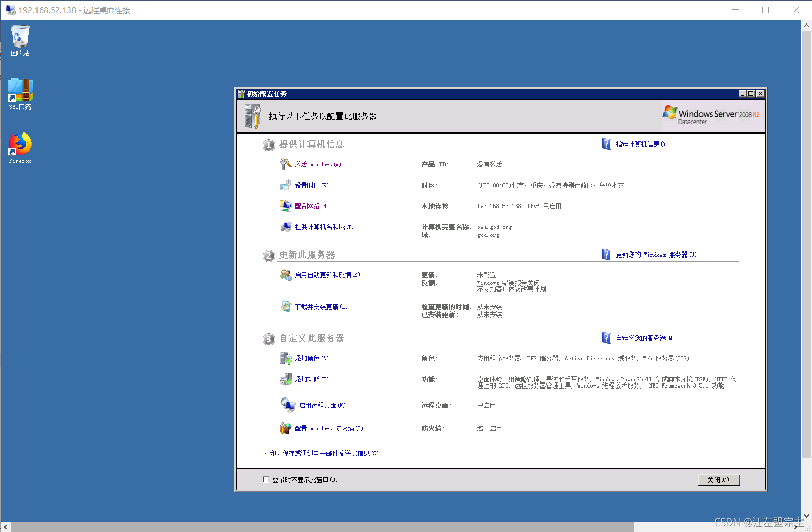Click the help icon beside 指定计算机信息

606,143
